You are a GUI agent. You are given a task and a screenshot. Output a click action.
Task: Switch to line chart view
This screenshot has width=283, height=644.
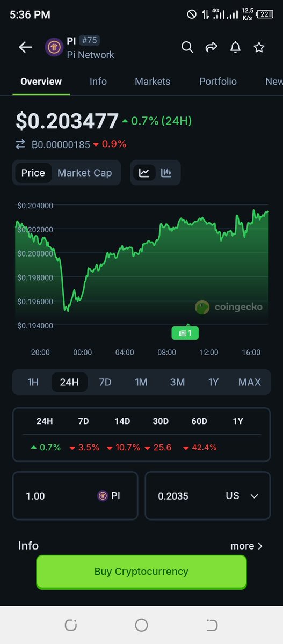[144, 173]
